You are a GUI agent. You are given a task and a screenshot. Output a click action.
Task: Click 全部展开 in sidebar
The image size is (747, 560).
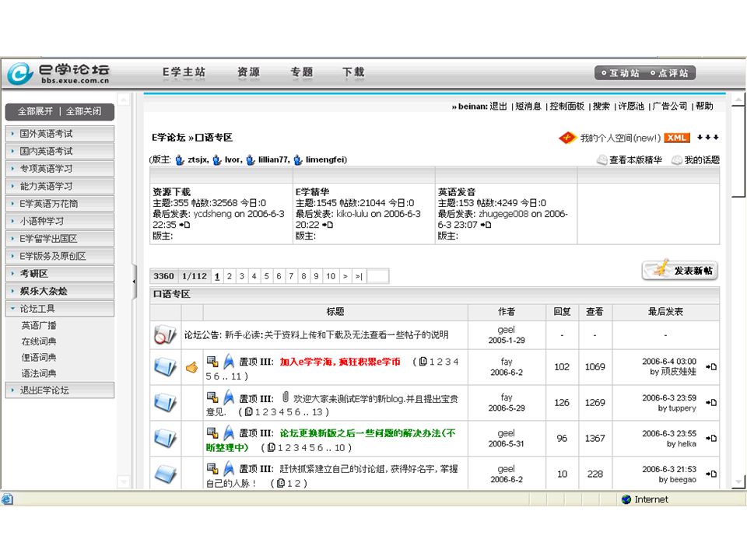35,111
